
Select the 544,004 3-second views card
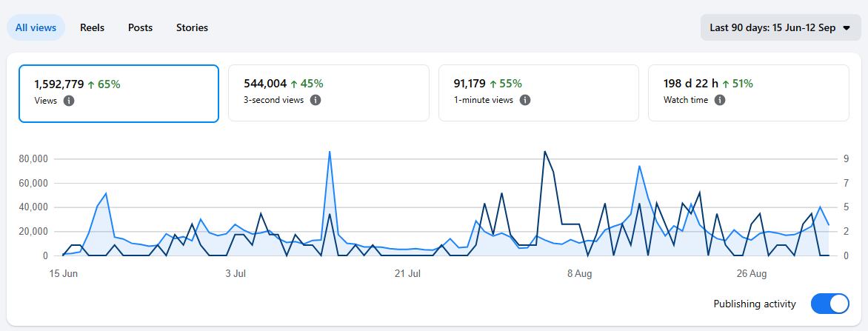pyautogui.click(x=329, y=93)
